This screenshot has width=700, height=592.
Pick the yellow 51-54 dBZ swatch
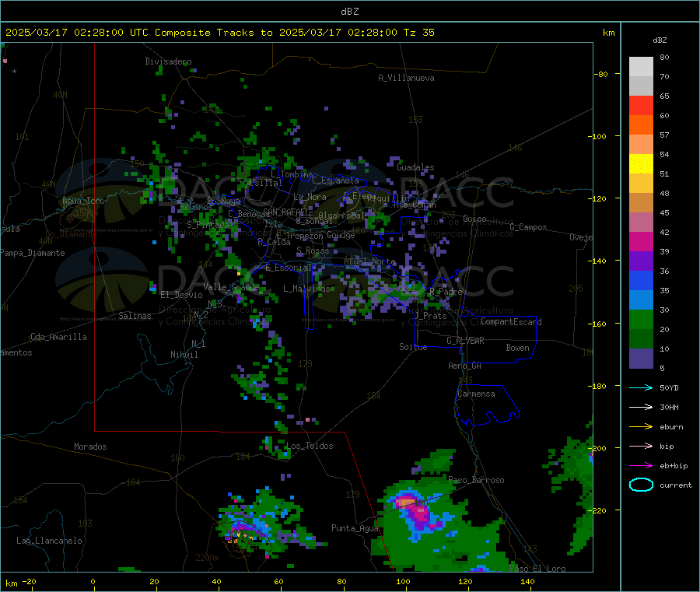641,164
